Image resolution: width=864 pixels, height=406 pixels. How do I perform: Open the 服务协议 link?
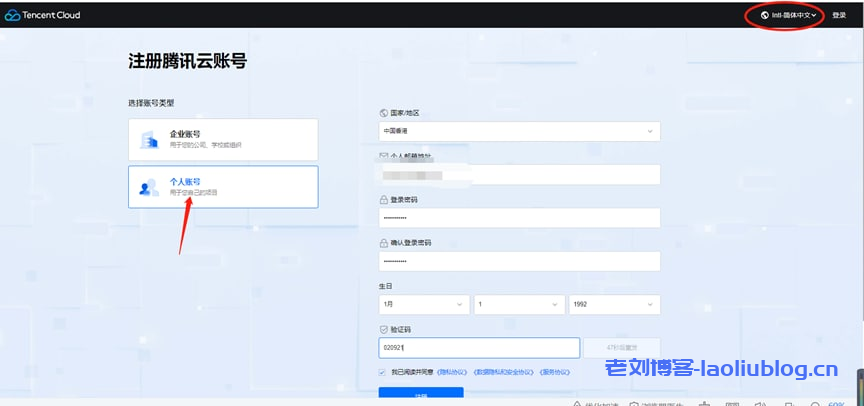pyautogui.click(x=554, y=372)
